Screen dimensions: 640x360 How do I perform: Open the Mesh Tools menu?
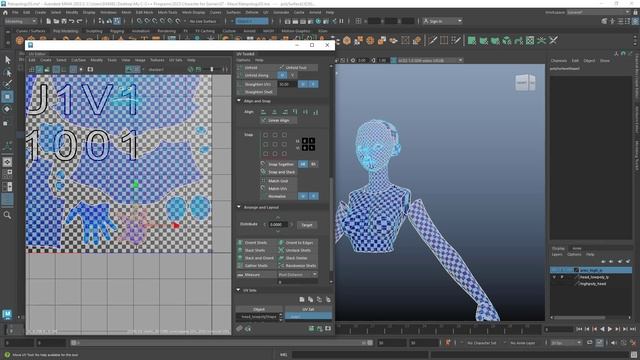(168, 13)
